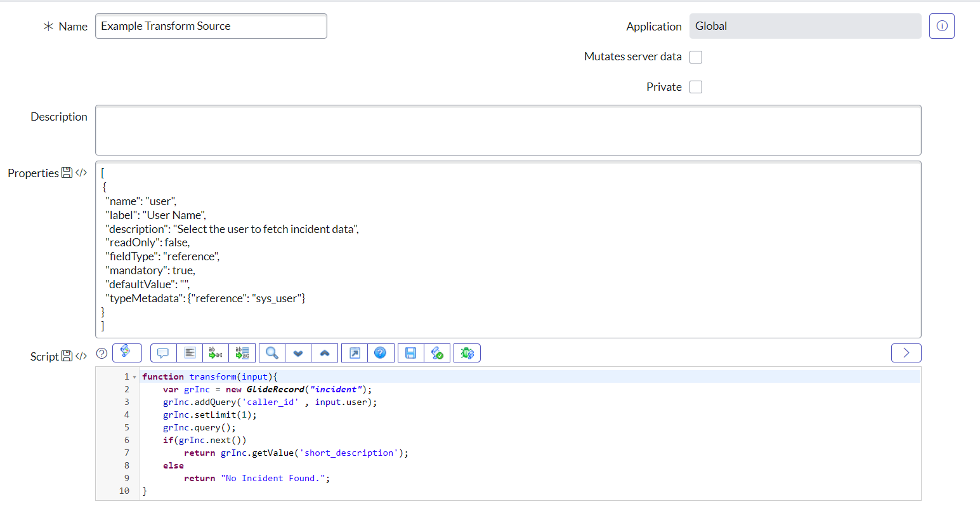Screen dimensions: 980x518
Task: Open the replace-all tool in the editor
Action: pos(242,353)
